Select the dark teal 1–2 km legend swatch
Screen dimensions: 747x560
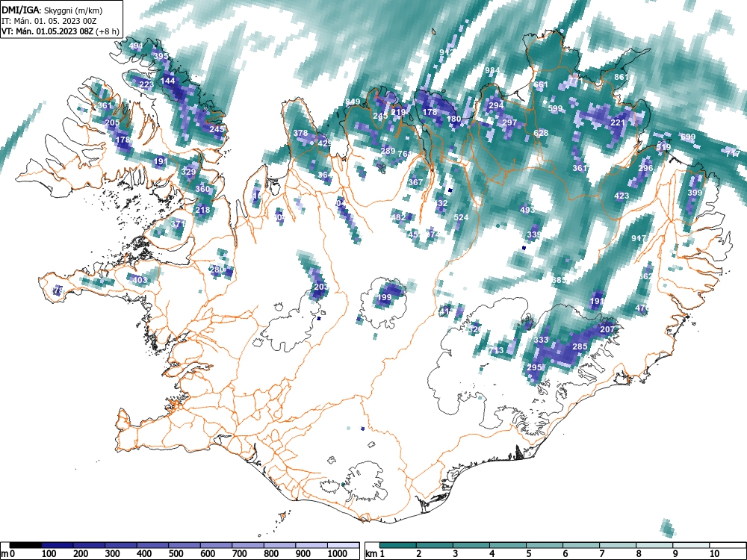398,545
